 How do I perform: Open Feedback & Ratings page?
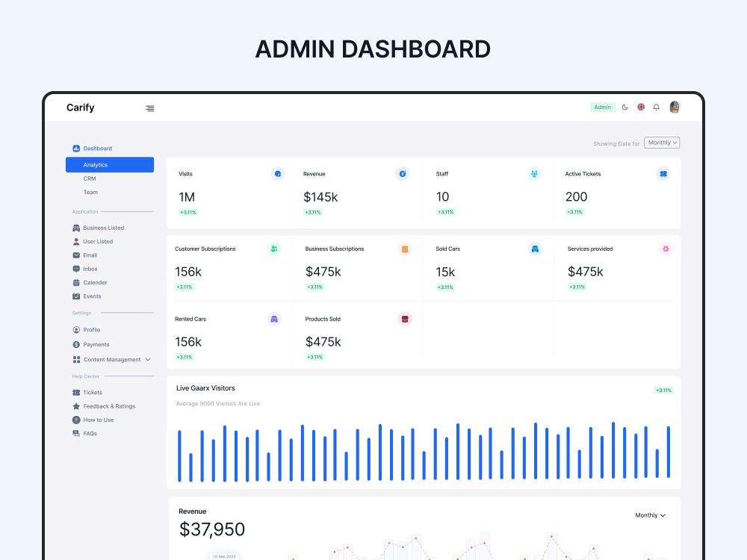pyautogui.click(x=109, y=406)
